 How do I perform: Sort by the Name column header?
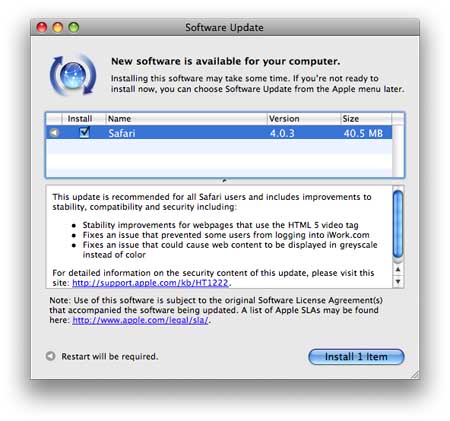click(186, 119)
